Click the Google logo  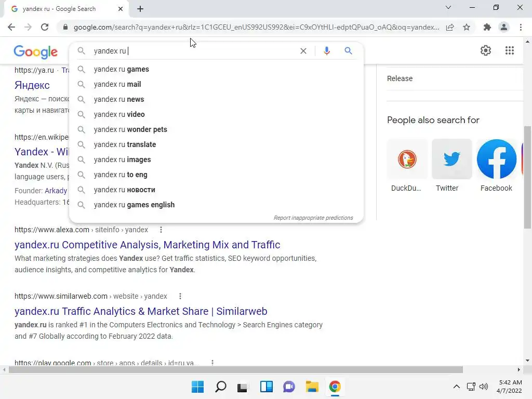[x=36, y=51]
